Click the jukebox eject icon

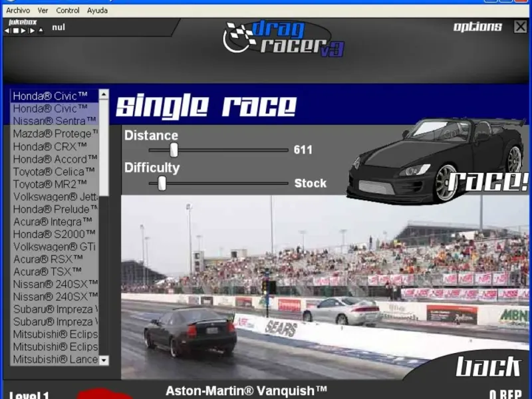click(x=41, y=31)
